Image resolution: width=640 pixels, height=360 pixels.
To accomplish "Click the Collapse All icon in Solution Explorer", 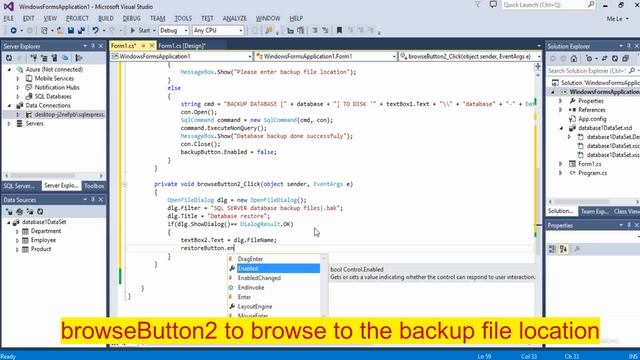I will (626, 59).
